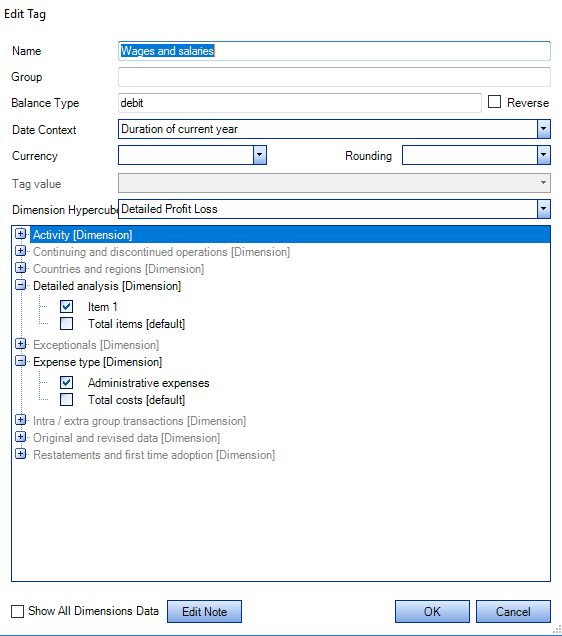Check the Total items [default] checkbox

(x=66, y=324)
